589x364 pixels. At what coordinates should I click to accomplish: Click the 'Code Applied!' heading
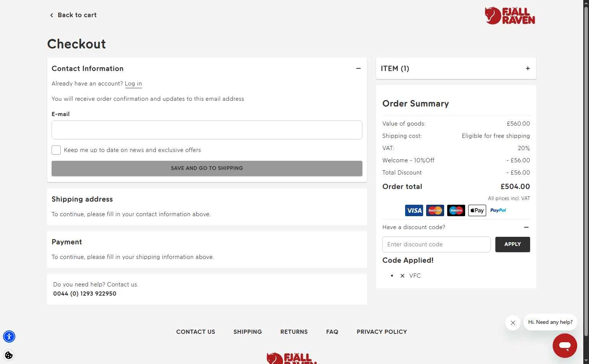[408, 260]
